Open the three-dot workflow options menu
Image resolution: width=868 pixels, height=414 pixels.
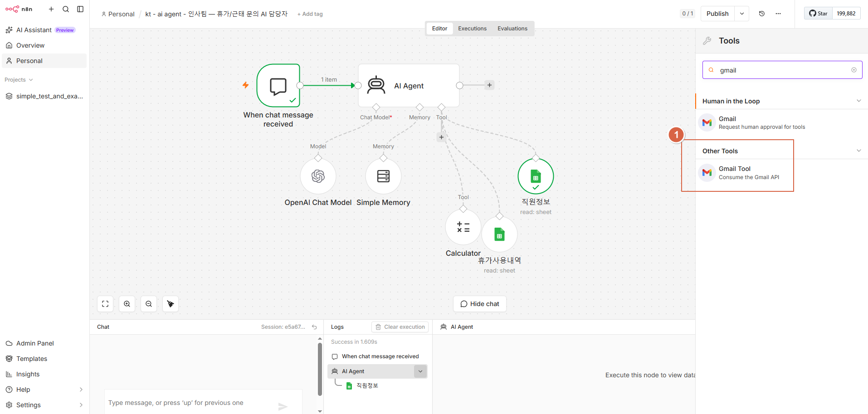click(x=778, y=14)
